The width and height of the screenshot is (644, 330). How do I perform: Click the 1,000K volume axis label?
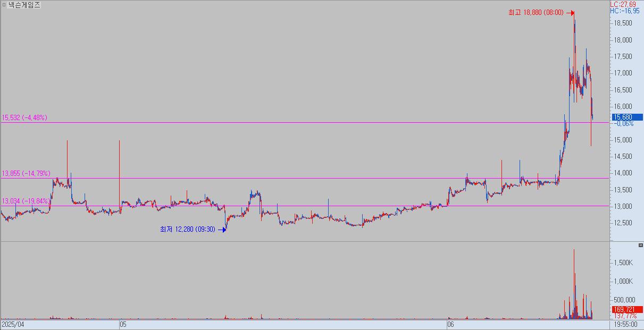click(x=623, y=282)
